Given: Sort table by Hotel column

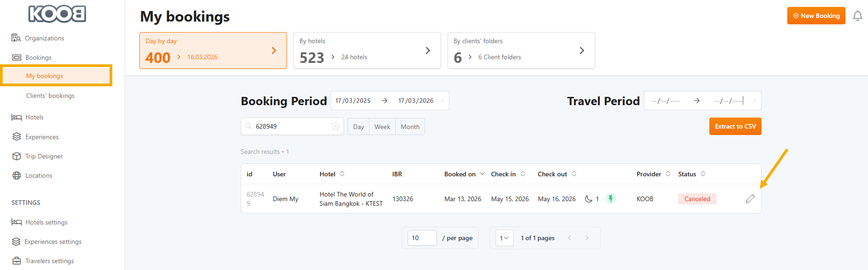Looking at the screenshot, I should tap(342, 174).
